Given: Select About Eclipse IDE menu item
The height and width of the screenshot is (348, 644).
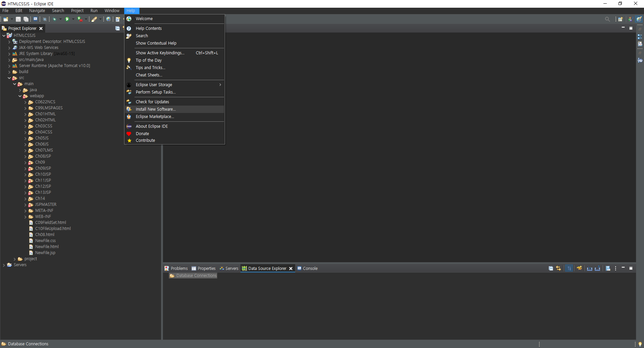Looking at the screenshot, I should pyautogui.click(x=174, y=126).
